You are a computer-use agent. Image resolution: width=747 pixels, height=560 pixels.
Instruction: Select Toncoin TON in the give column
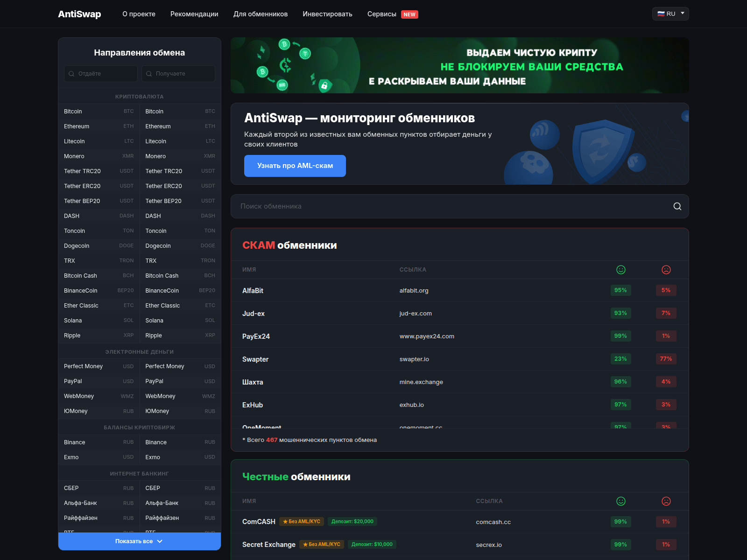[x=99, y=231]
